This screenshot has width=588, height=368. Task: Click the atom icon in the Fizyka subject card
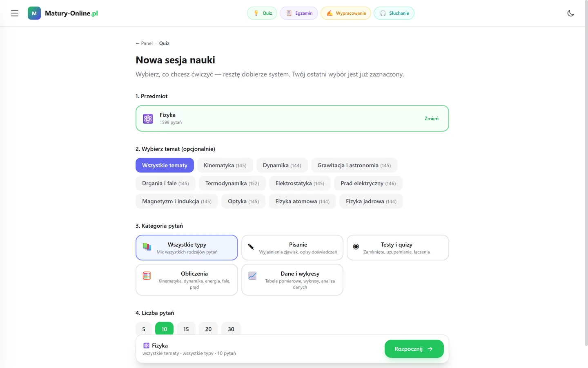148,119
